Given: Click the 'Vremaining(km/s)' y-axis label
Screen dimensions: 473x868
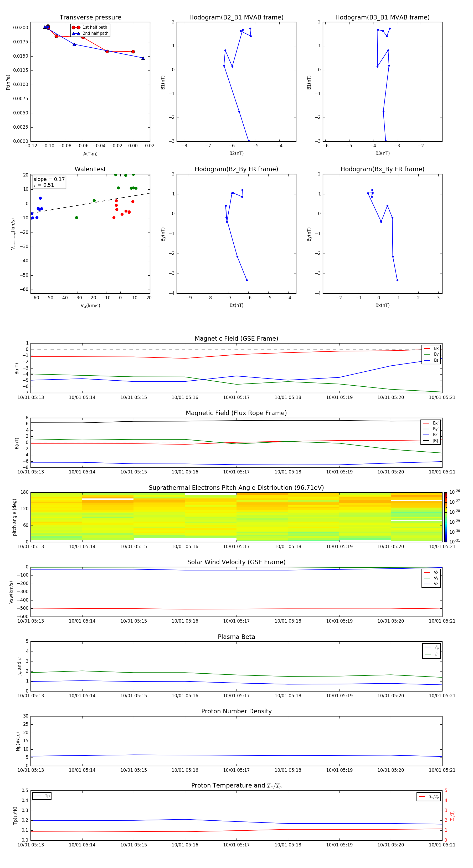Looking at the screenshot, I should 13,234.
